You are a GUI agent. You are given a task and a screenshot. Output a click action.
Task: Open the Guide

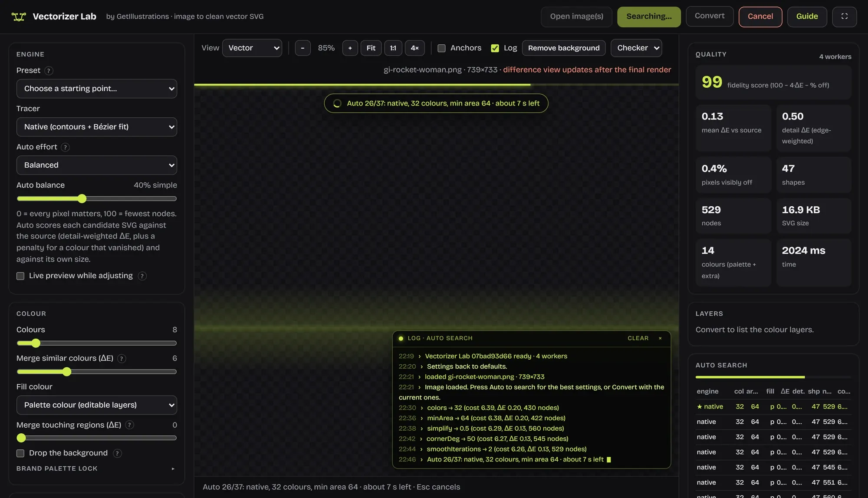click(807, 16)
